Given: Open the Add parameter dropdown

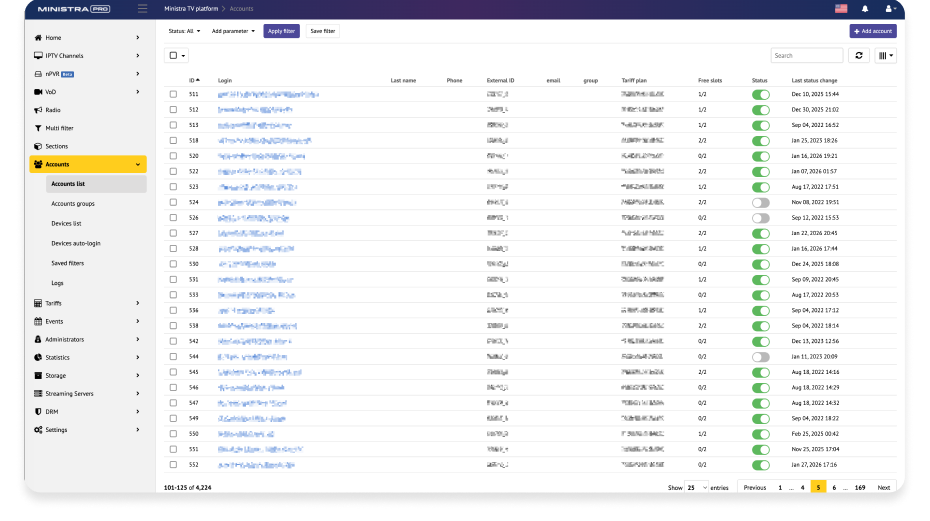Looking at the screenshot, I should 233,31.
